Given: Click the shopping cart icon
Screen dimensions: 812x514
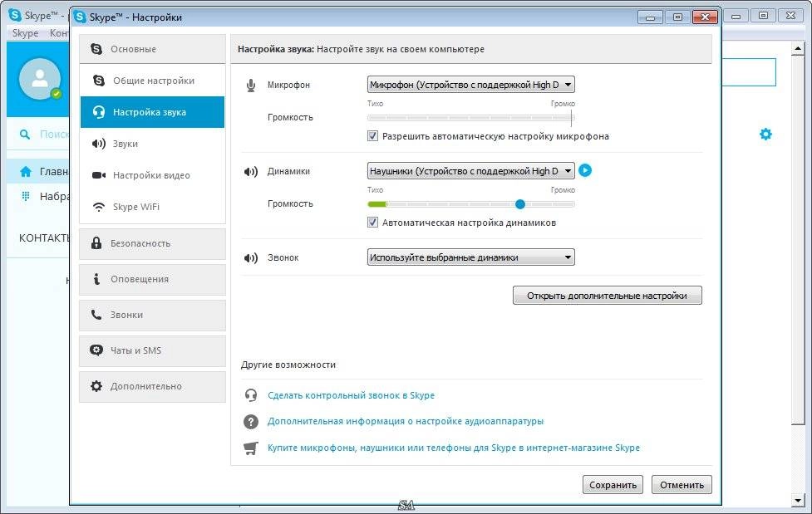Looking at the screenshot, I should point(251,448).
